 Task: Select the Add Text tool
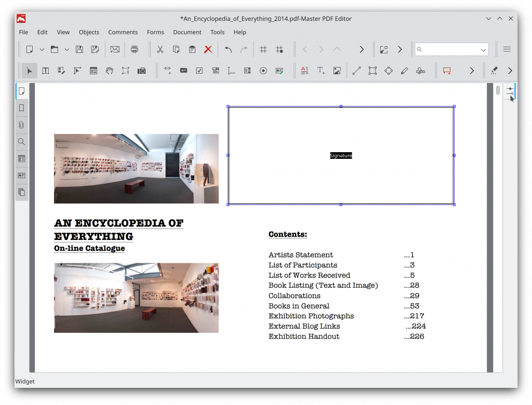[x=321, y=70]
